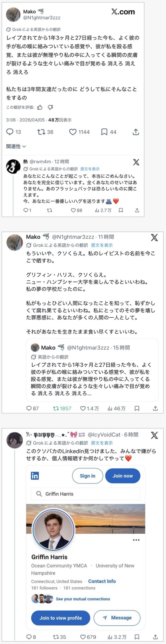Show original text on the @rwm4m reply
Screen dimensions: 166x644
click(x=90, y=169)
